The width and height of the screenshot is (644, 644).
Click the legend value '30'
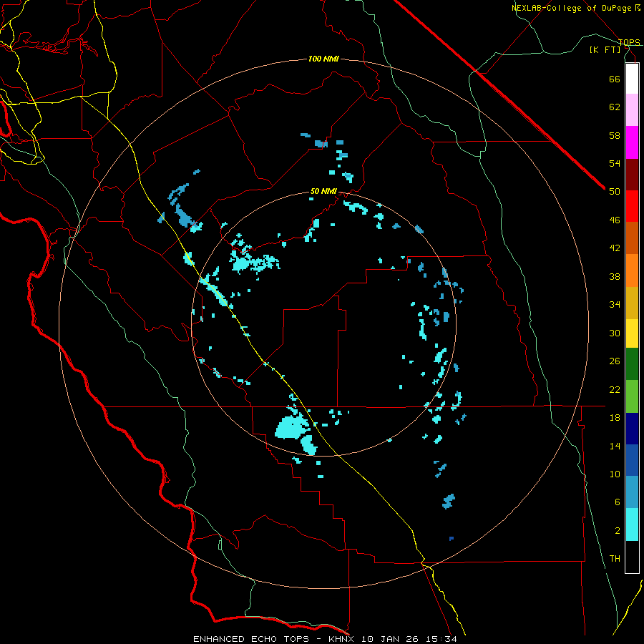pyautogui.click(x=615, y=333)
